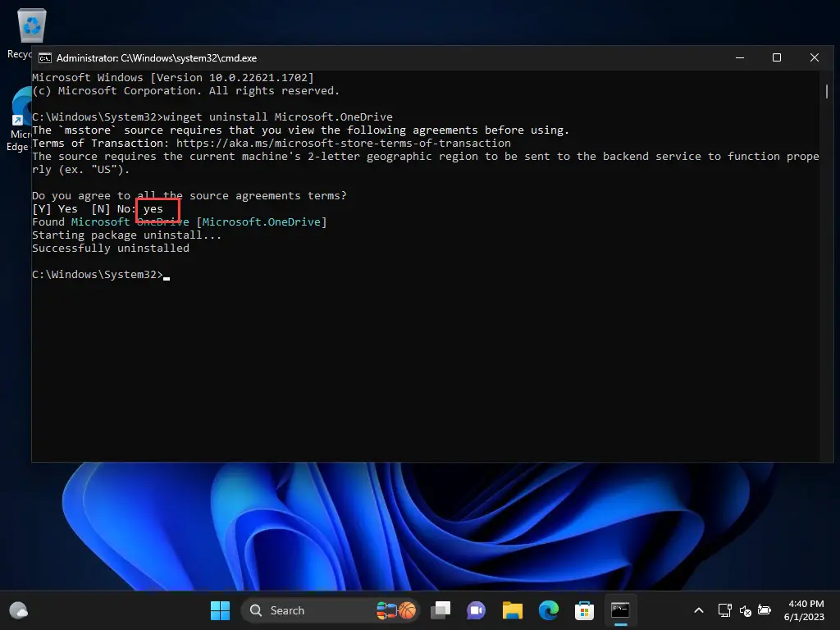Open Task View in taskbar
The image size is (840, 630).
441,610
